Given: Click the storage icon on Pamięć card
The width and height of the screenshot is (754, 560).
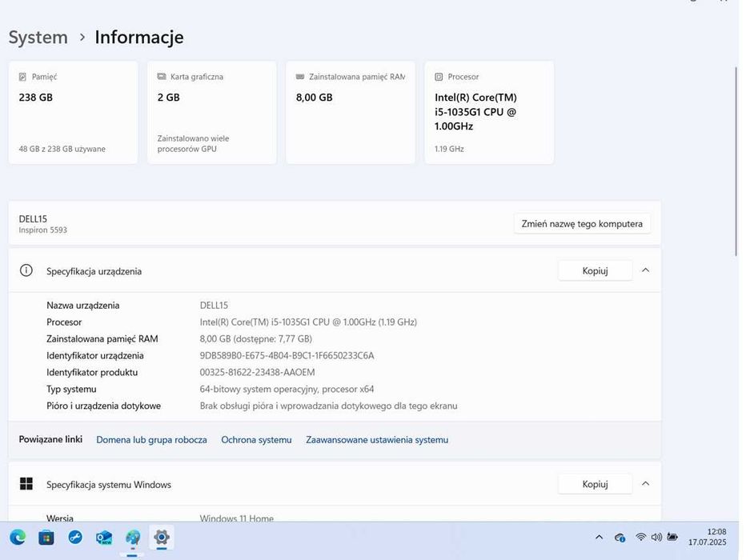Looking at the screenshot, I should coord(22,77).
